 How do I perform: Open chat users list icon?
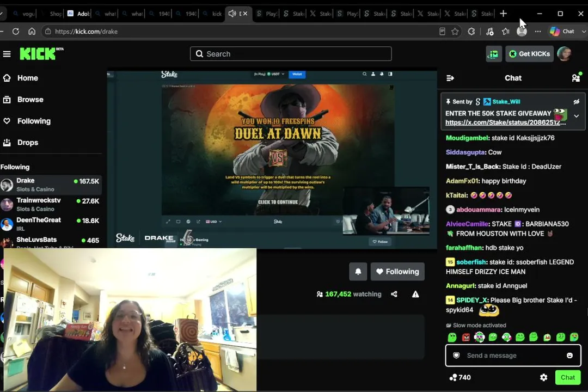pos(576,78)
